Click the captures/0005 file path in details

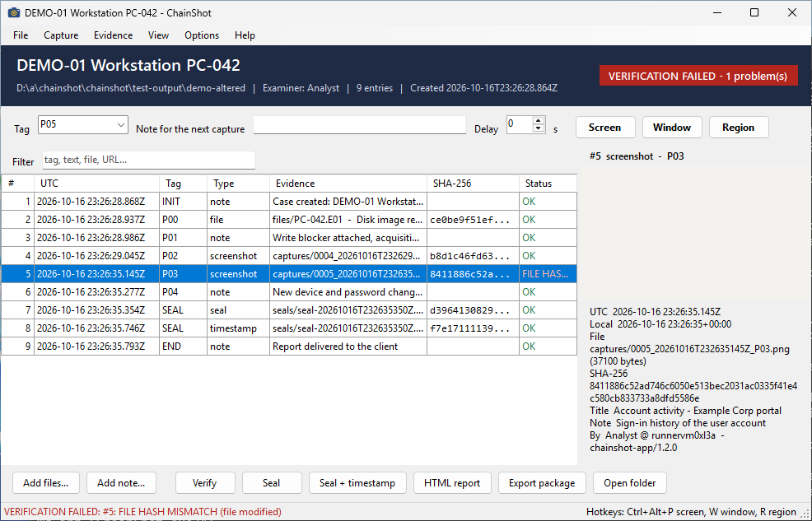click(689, 349)
